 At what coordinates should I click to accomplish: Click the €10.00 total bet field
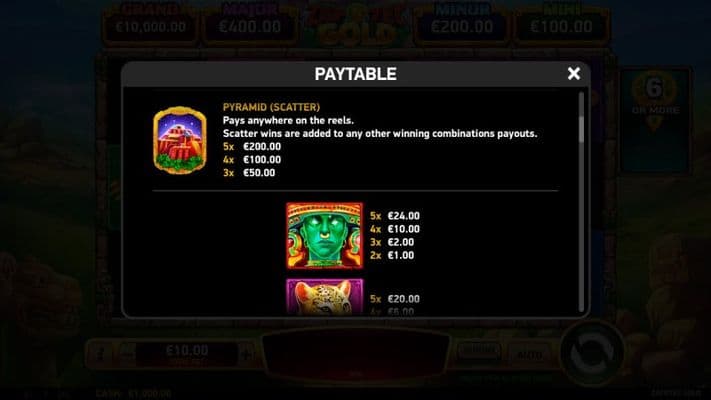[187, 353]
